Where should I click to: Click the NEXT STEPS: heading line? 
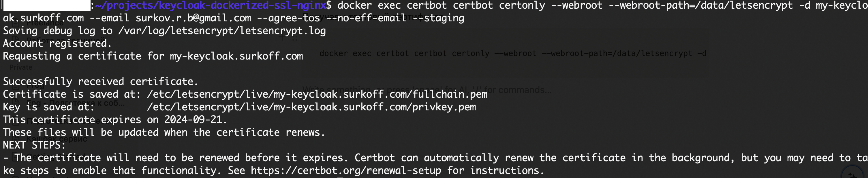[x=34, y=145]
